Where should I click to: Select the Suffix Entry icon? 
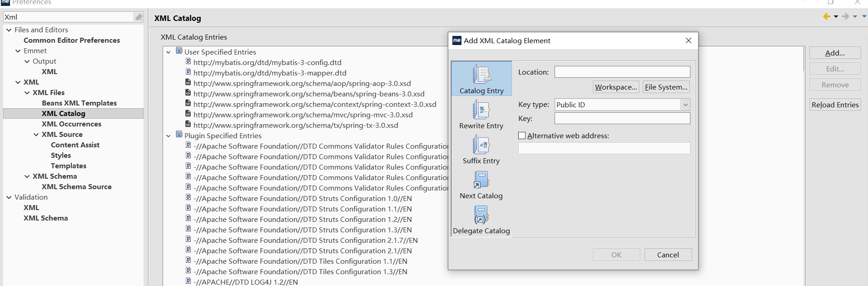[x=481, y=145]
